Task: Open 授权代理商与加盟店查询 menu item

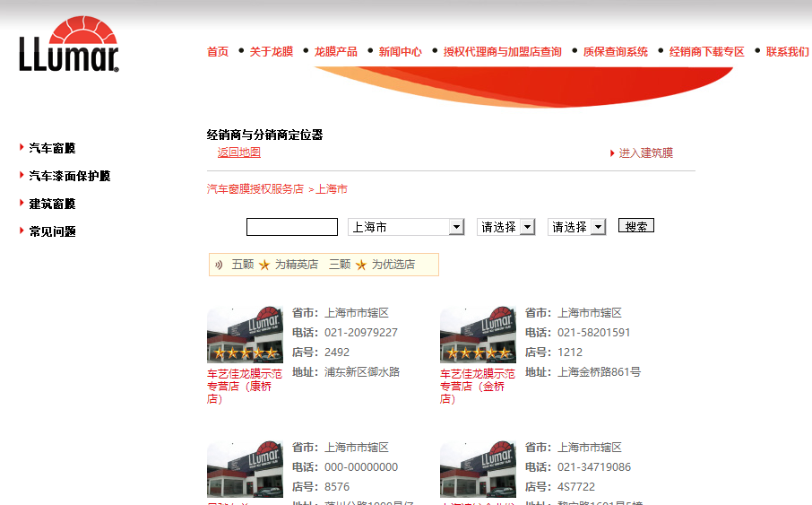Action: tap(502, 52)
